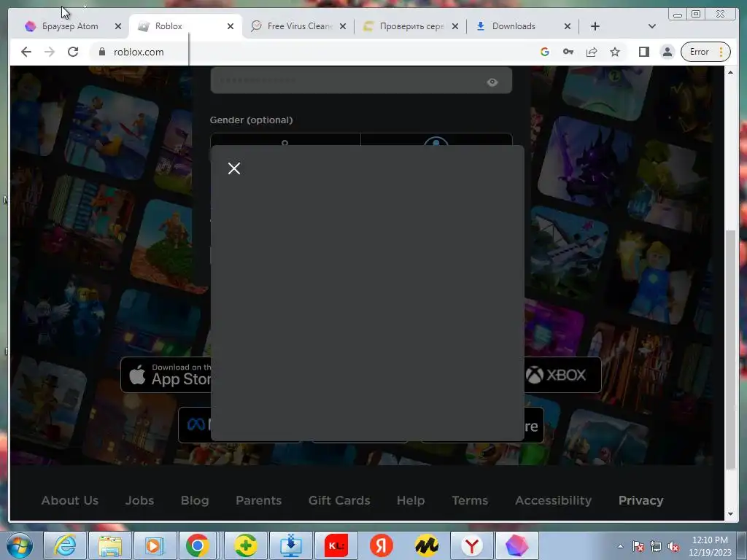
Task: Open the browser side panel
Action: [644, 52]
